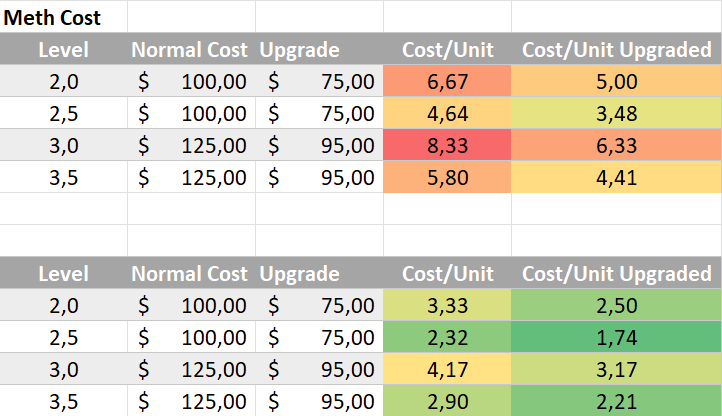The width and height of the screenshot is (722, 416).
Task: Select the 3,17 upgraded cost cell
Action: coord(616,370)
